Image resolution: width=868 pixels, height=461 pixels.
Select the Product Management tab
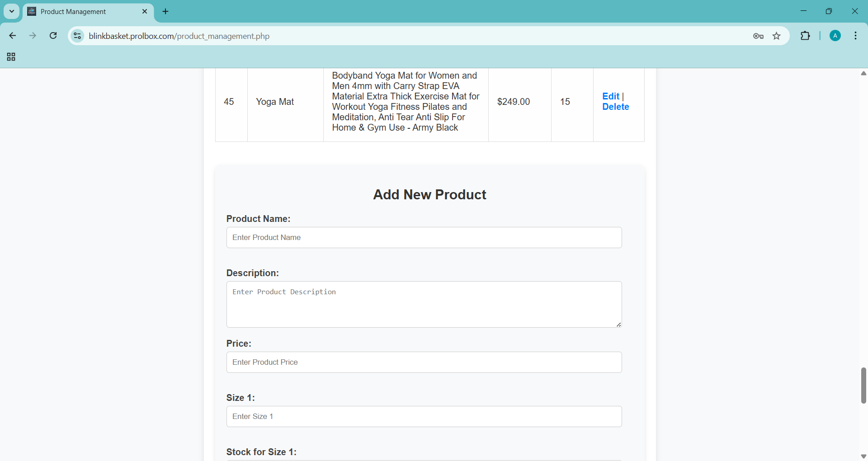point(81,12)
